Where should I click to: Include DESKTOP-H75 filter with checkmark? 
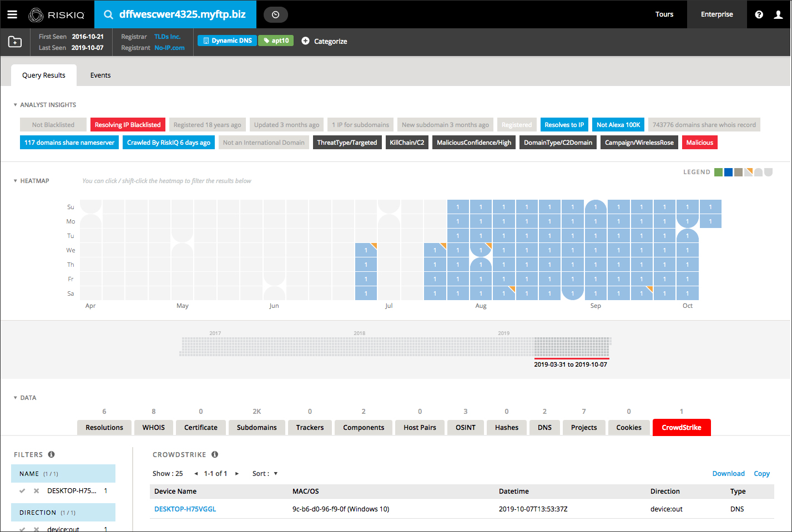pos(22,491)
